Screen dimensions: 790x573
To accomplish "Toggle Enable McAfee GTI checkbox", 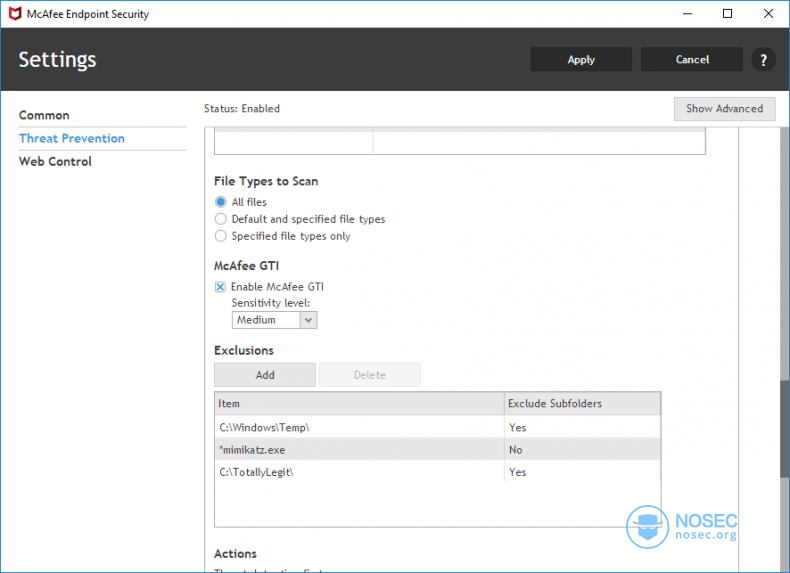I will pyautogui.click(x=220, y=287).
